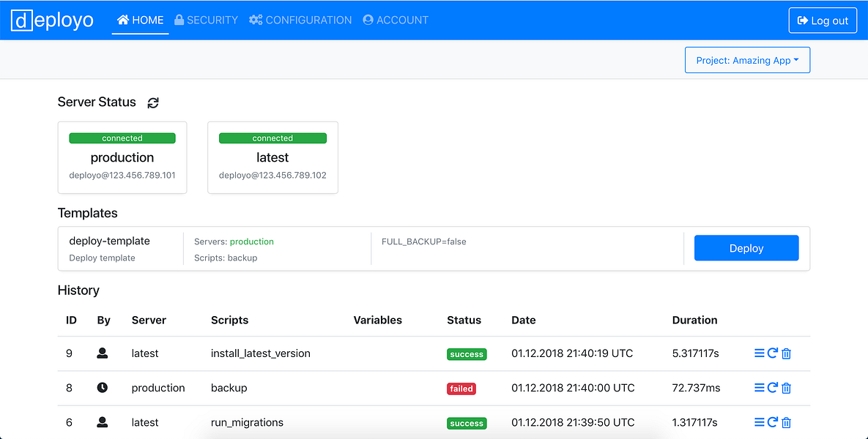Click FULL_BACKUP=false variable text
868x439 pixels.
423,241
